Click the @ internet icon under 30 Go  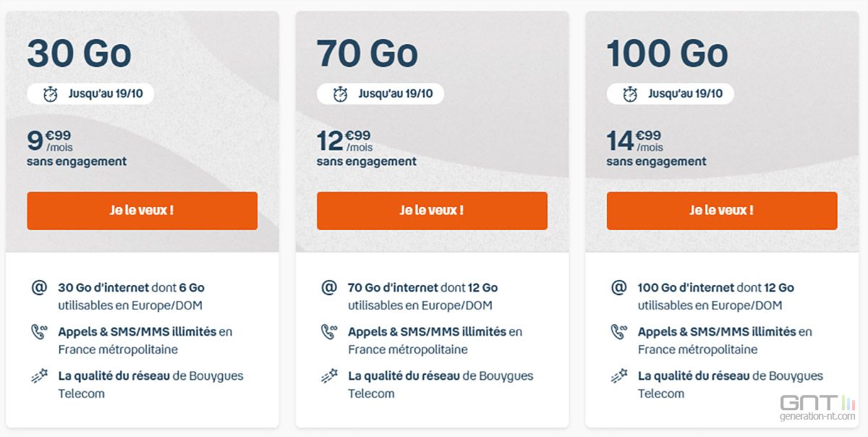(39, 287)
